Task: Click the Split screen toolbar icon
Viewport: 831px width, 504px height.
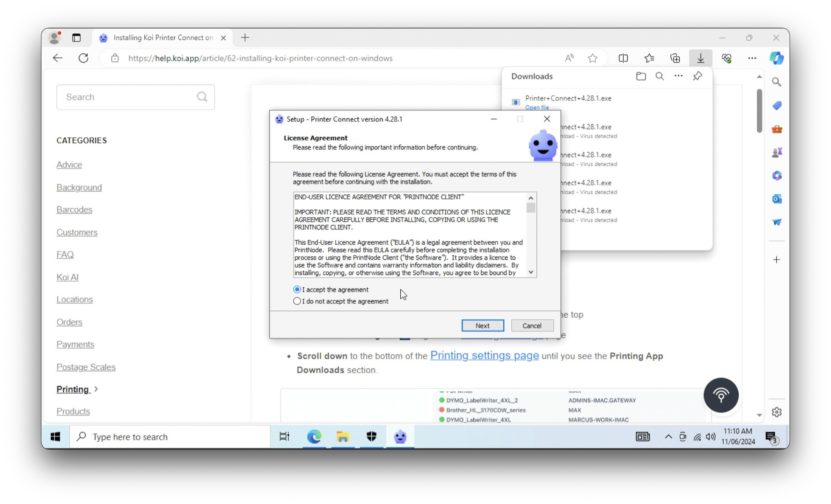Action: click(623, 58)
